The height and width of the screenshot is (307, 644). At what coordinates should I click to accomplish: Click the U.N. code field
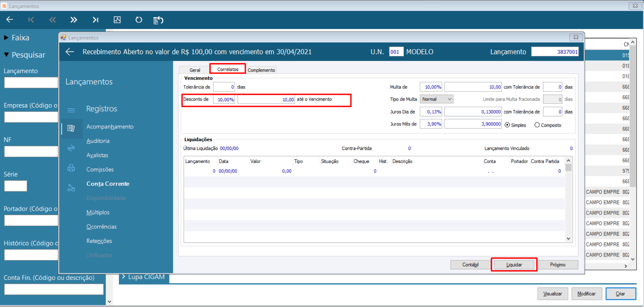coord(396,52)
